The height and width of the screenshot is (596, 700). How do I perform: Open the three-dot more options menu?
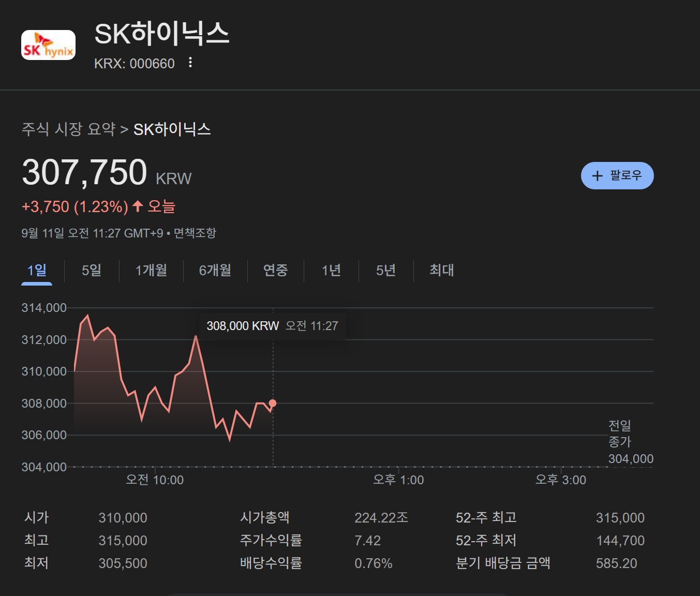[x=190, y=63]
